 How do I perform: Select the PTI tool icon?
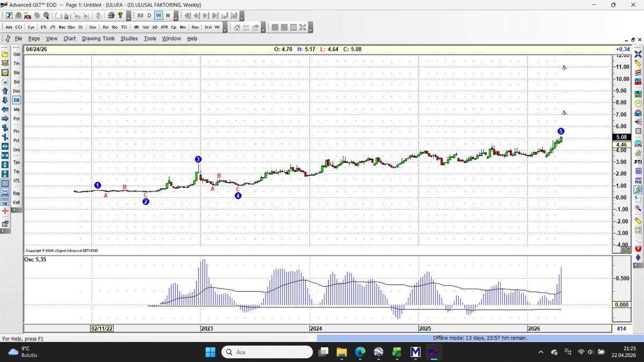click(639, 161)
